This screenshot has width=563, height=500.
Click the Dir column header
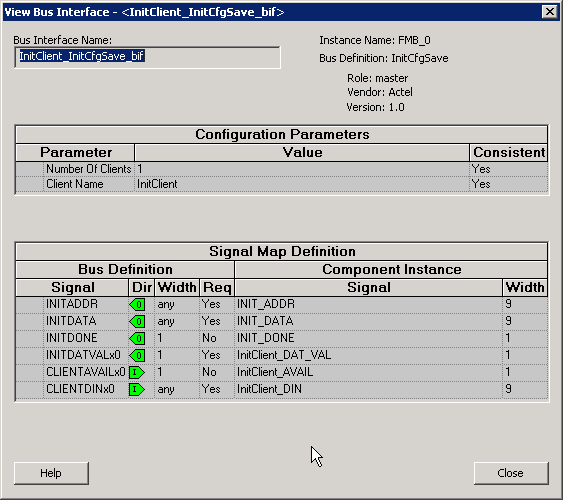point(141,288)
